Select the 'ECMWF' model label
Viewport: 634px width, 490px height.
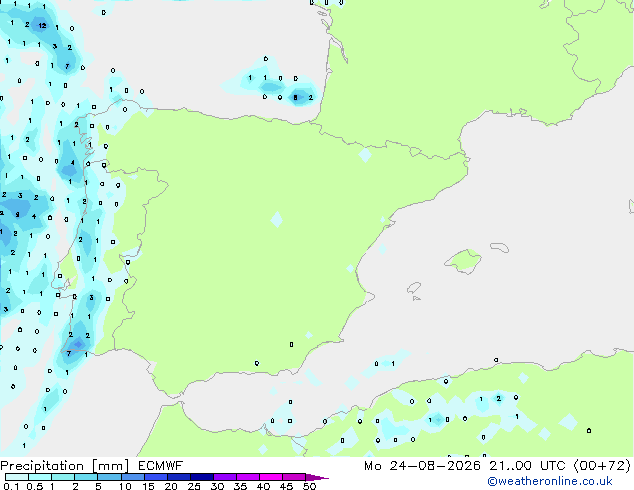coord(161,465)
